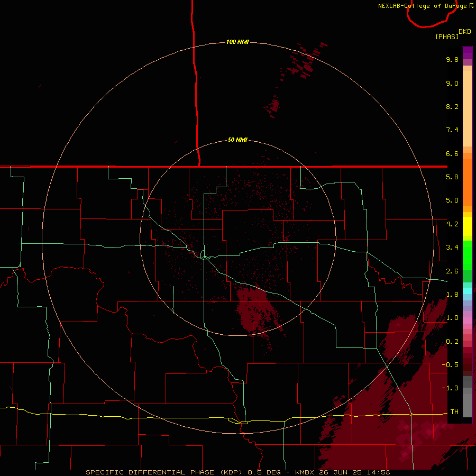This screenshot has width=476, height=476.
Task: Click the 2.6 value on the color scale
Action: [x=452, y=271]
